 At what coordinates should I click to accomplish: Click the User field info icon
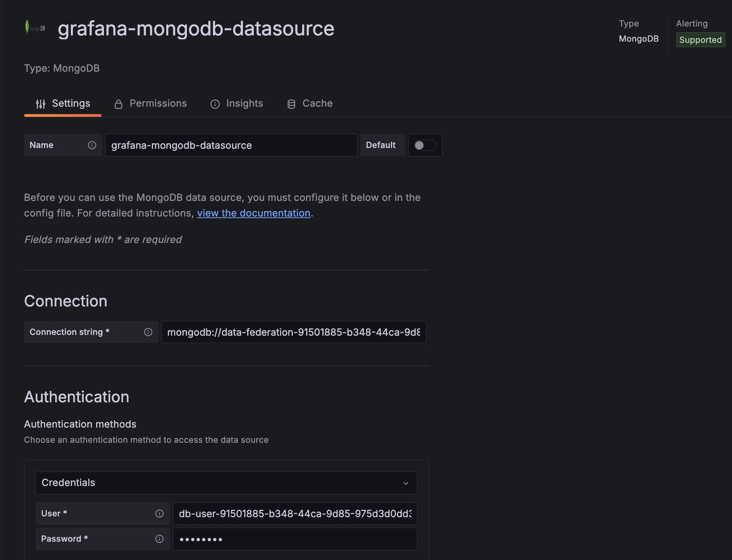point(159,514)
